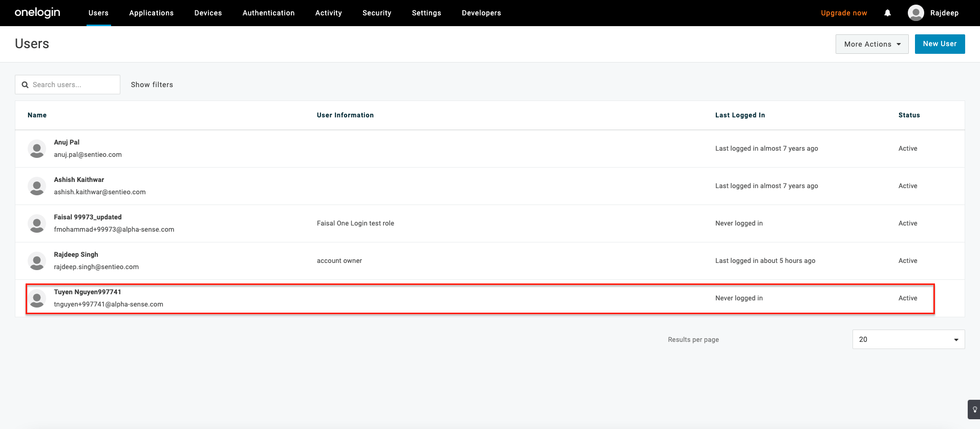Click the OneLogin logo

tap(37, 13)
